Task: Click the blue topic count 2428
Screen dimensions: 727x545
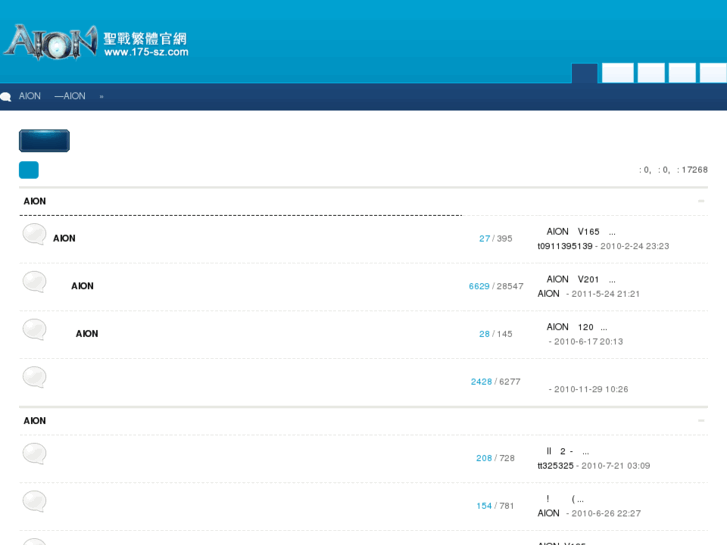Action: 481,382
